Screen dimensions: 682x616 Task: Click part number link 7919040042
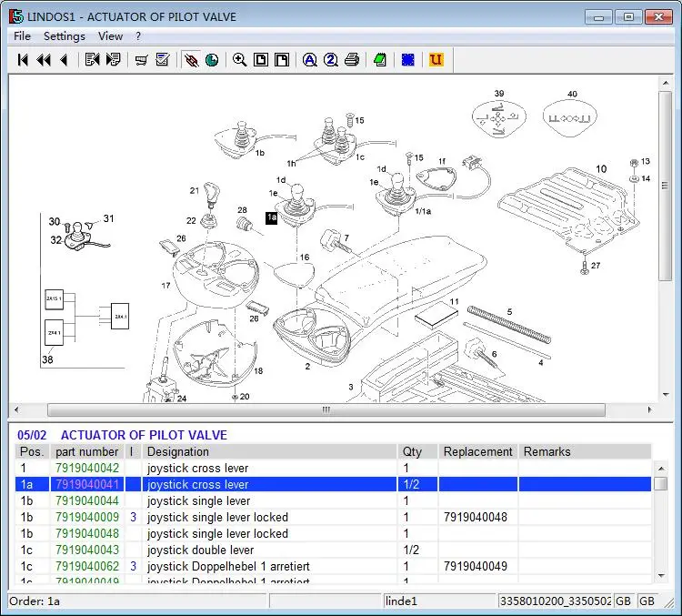click(x=87, y=469)
